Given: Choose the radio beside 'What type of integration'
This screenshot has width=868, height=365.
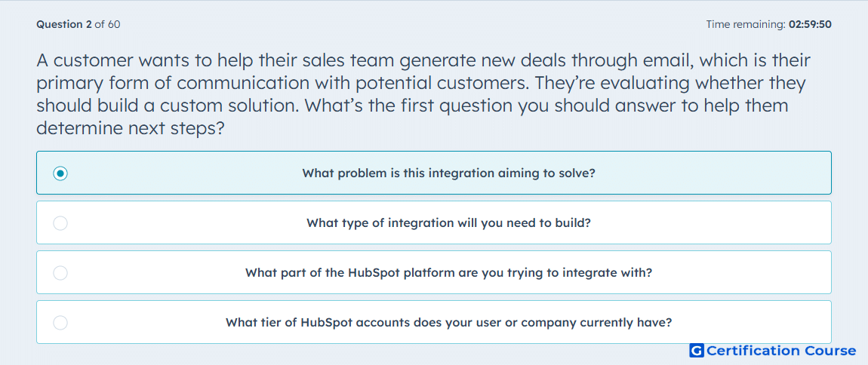Looking at the screenshot, I should coord(60,223).
